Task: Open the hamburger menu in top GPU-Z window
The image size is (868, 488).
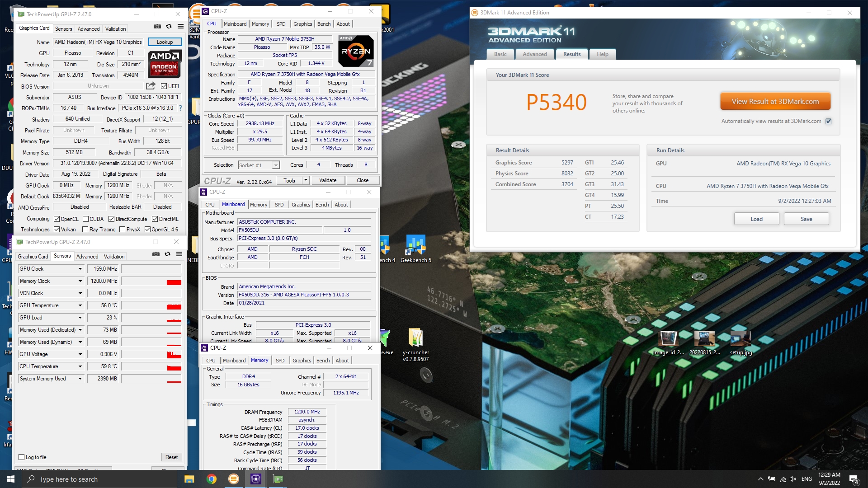Action: click(180, 27)
